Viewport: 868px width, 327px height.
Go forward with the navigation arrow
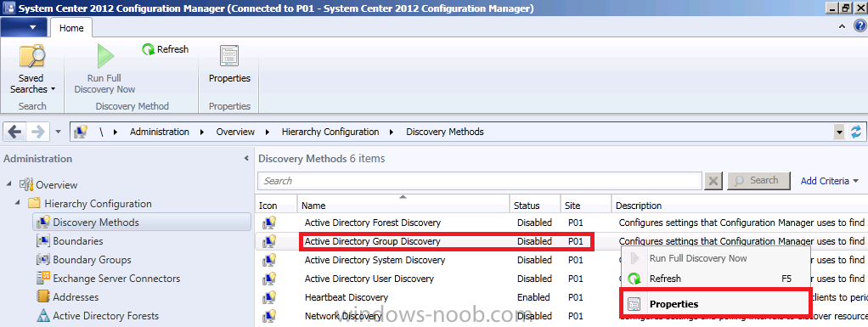[x=37, y=132]
